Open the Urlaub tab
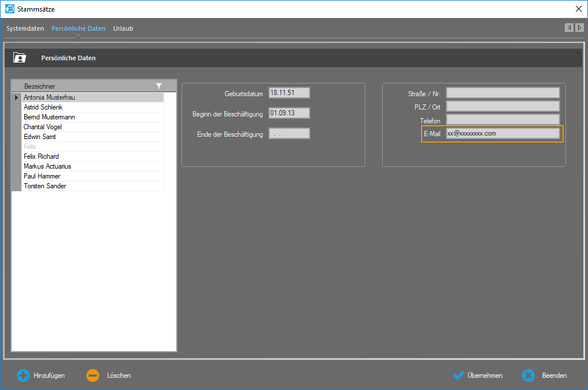 point(123,28)
